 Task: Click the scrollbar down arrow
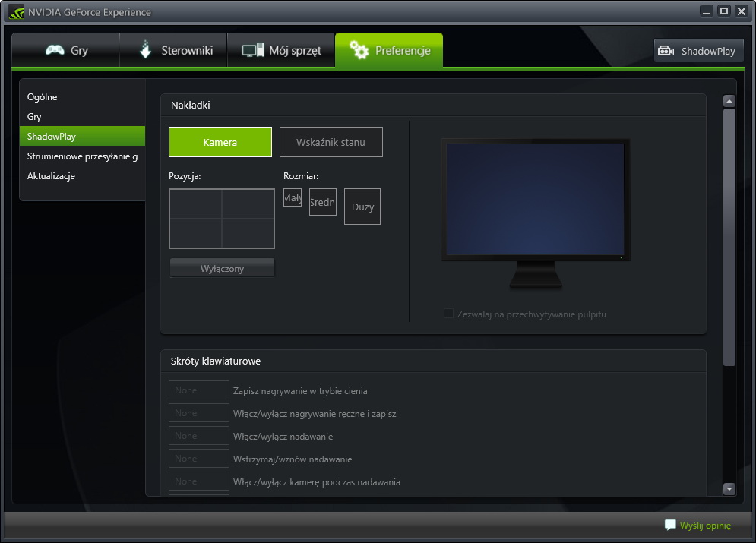(729, 488)
